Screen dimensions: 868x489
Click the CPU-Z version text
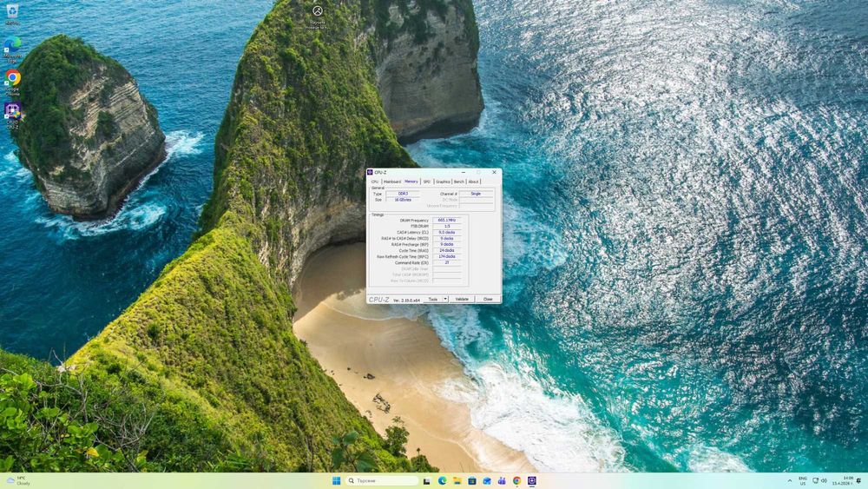click(x=406, y=301)
